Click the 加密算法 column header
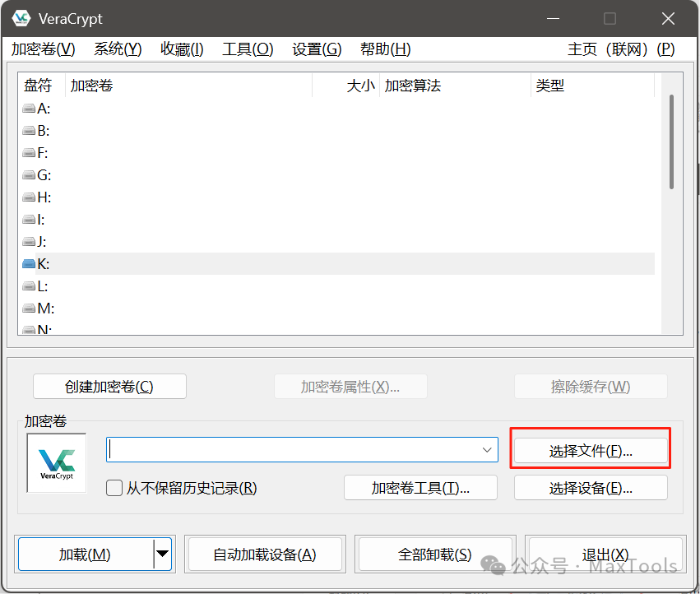Screen dimensions: 700x594 tap(456, 85)
